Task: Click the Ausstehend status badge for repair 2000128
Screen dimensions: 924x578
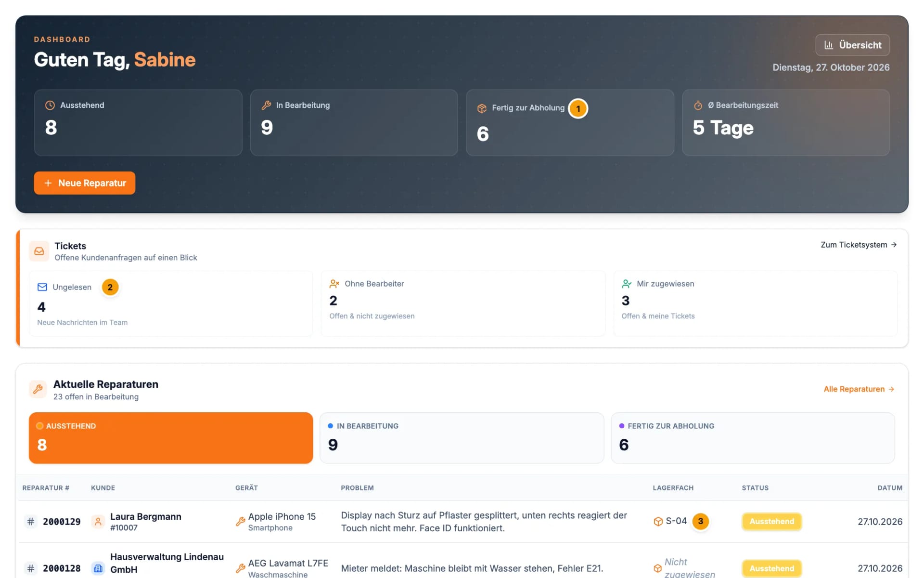Action: click(x=772, y=568)
